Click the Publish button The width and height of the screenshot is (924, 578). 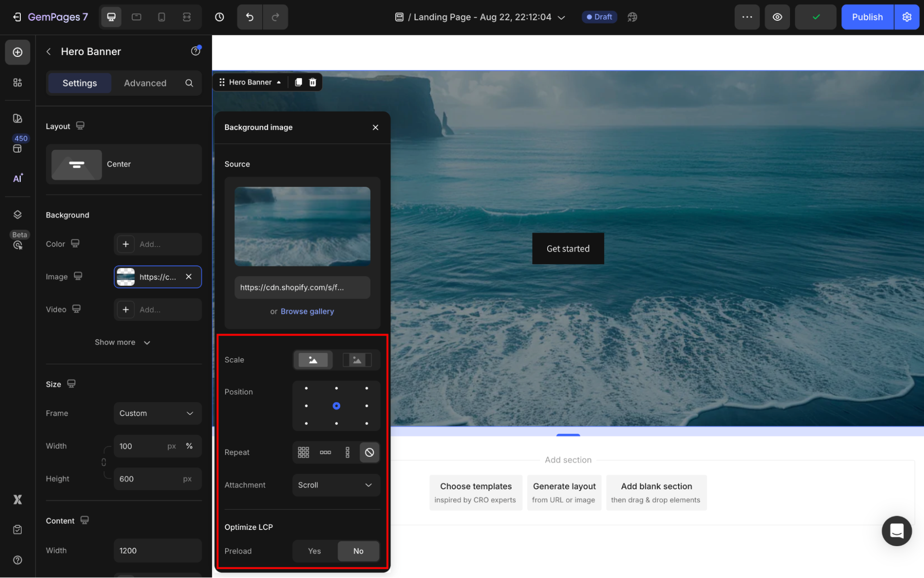pos(867,17)
